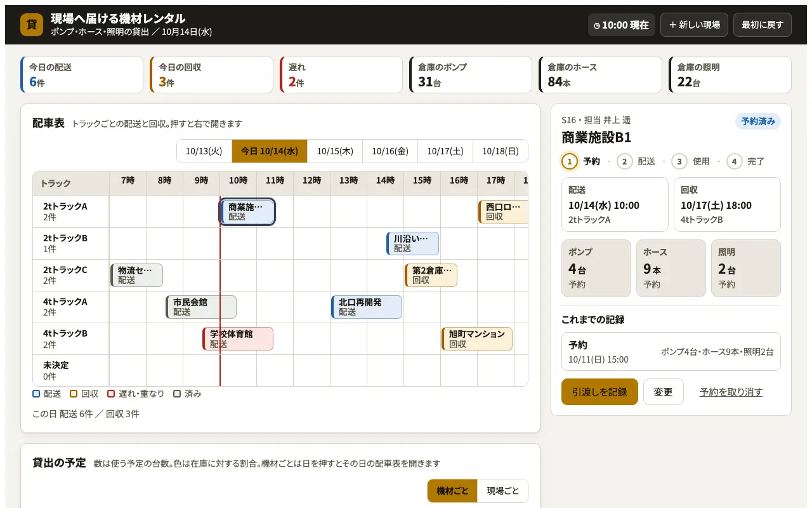Click the 予約 10/11(日) 15:00 record entry
812x508 pixels.
(x=671, y=351)
